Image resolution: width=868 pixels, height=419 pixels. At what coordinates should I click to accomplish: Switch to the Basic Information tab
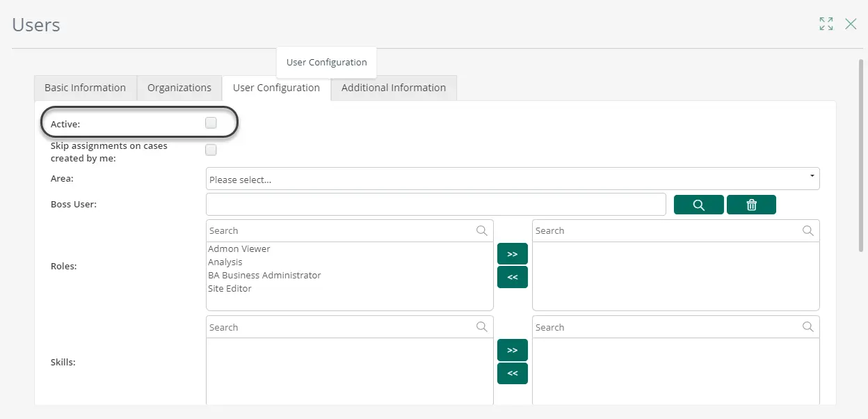tap(86, 88)
